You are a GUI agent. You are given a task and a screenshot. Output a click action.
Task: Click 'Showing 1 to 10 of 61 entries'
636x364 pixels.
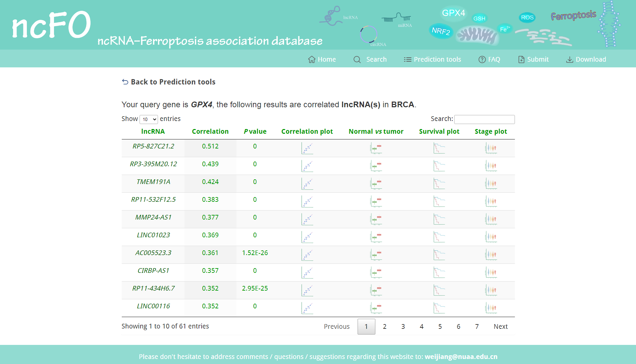pyautogui.click(x=165, y=326)
